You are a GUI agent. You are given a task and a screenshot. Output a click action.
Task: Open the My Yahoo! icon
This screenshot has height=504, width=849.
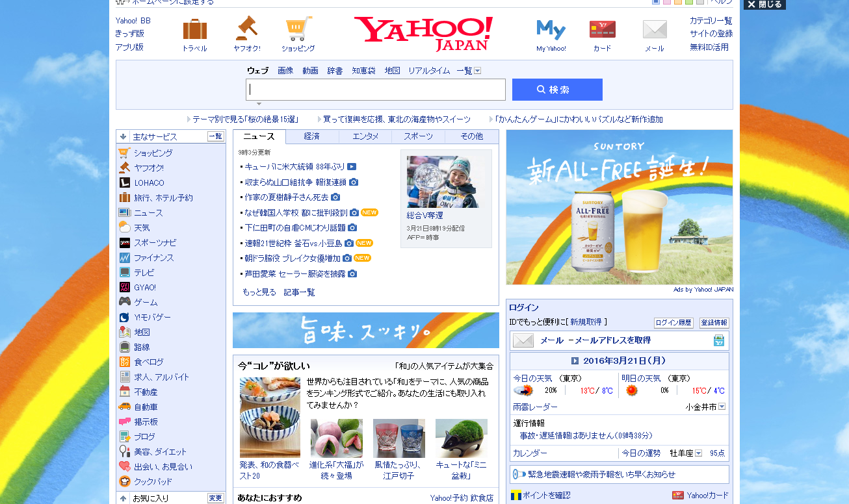click(551, 30)
